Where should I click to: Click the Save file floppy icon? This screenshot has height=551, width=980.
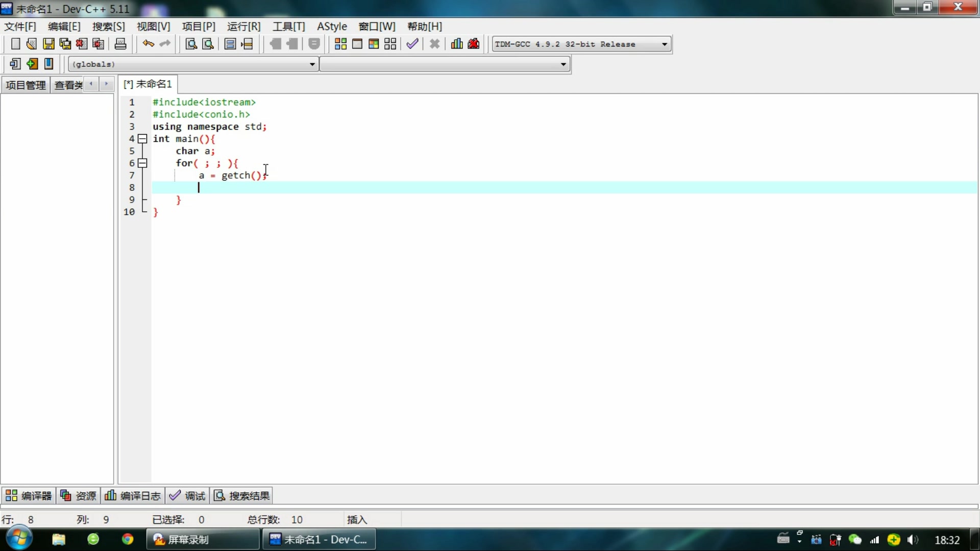pyautogui.click(x=48, y=44)
